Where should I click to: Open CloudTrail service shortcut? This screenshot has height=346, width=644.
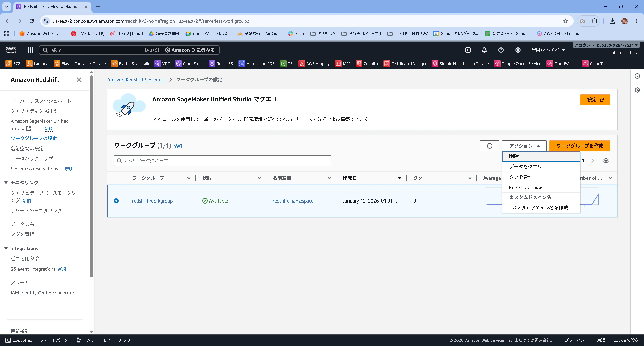coord(595,64)
